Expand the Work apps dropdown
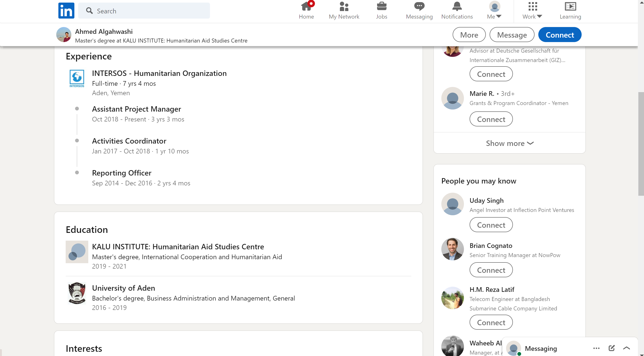644x356 pixels. click(x=532, y=11)
